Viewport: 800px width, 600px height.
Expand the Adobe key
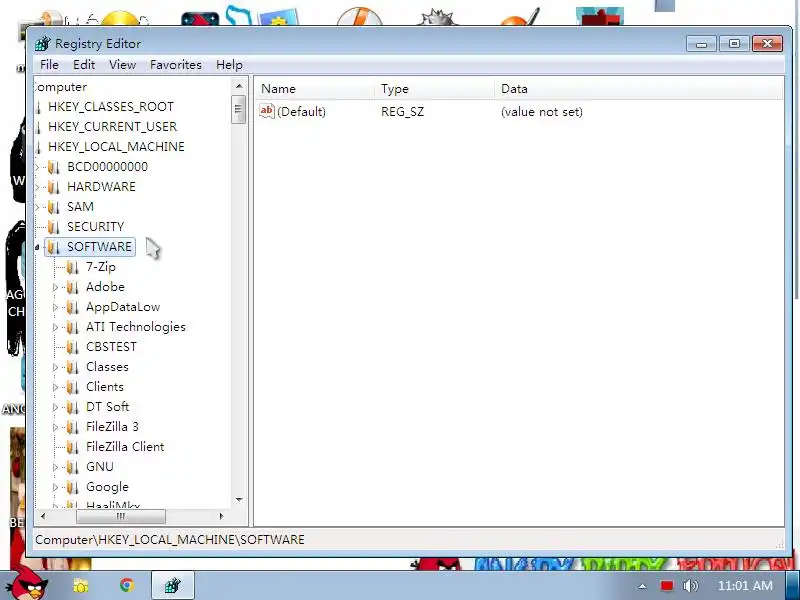tap(56, 287)
